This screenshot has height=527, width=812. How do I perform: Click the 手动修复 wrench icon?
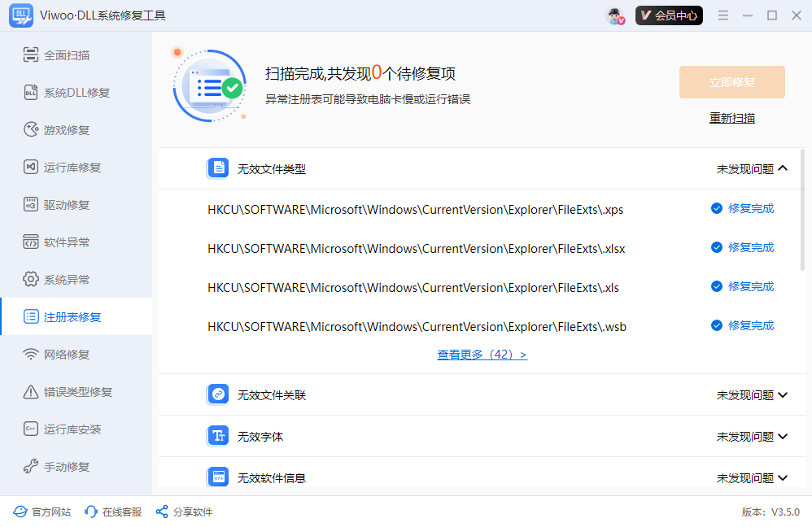pyautogui.click(x=29, y=466)
